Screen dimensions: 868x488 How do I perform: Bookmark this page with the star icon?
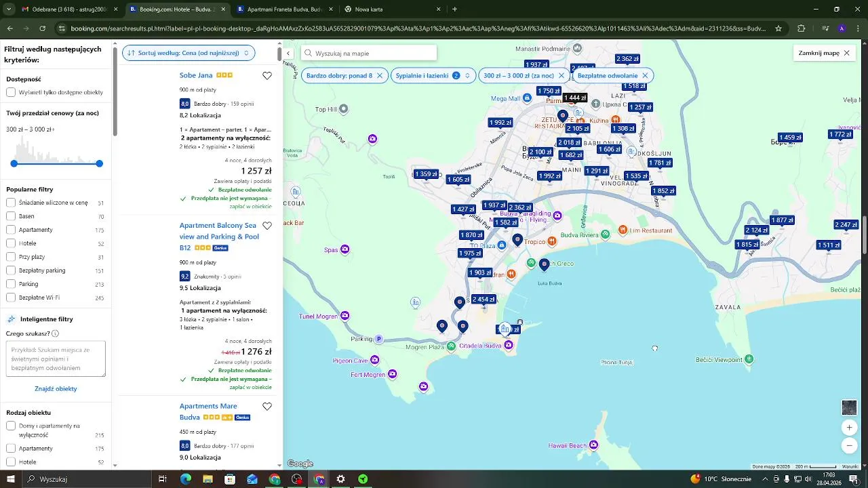(778, 28)
